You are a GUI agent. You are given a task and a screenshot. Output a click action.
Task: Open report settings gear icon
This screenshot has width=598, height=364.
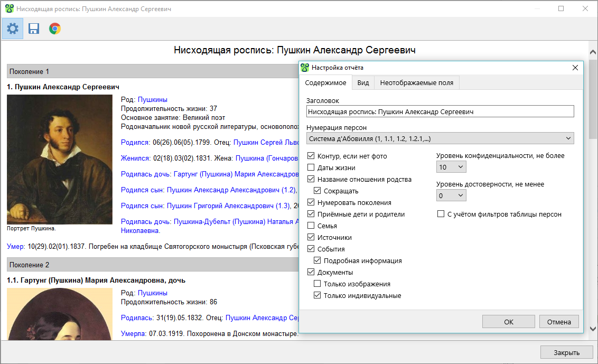tap(13, 29)
